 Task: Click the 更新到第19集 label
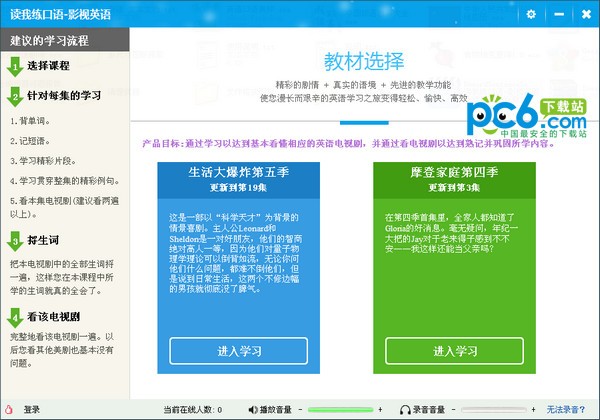[x=238, y=187]
